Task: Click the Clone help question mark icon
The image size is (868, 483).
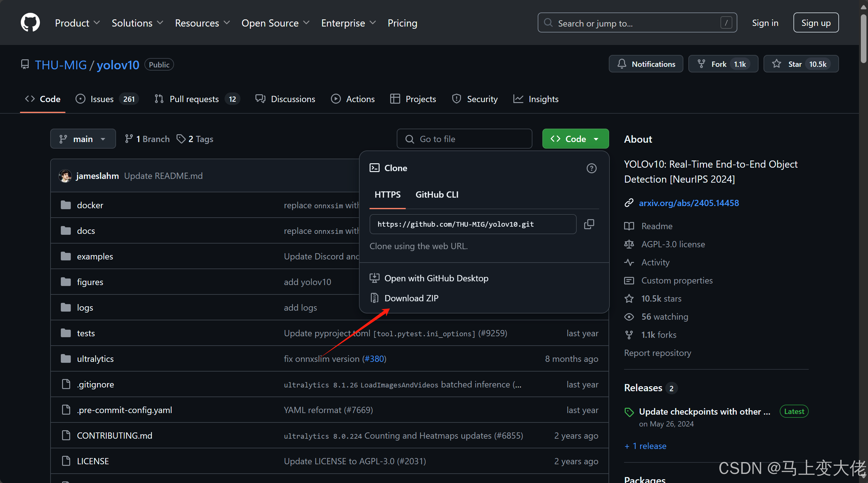Action: [591, 168]
